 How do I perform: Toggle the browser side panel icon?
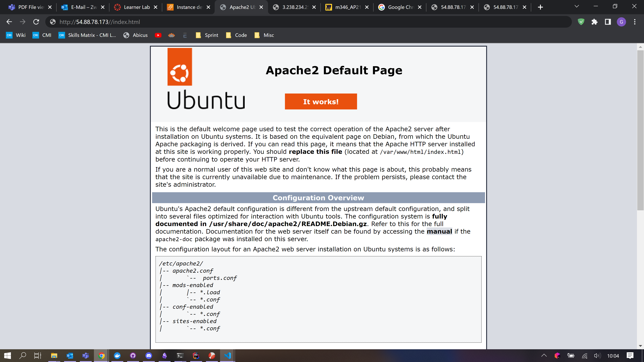click(608, 22)
